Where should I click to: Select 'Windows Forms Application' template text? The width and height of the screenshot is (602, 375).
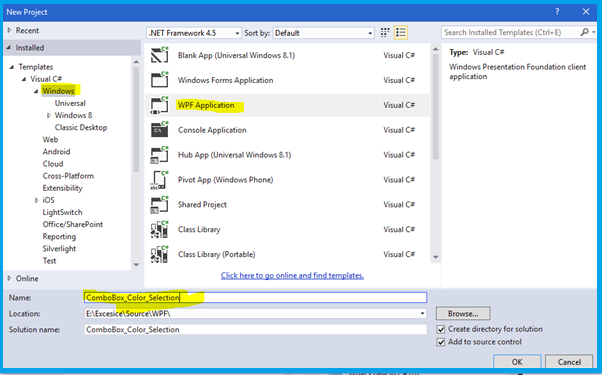tap(225, 80)
